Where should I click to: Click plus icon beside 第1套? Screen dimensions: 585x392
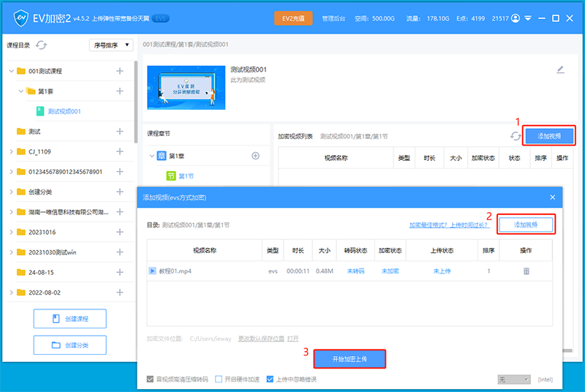click(x=120, y=91)
